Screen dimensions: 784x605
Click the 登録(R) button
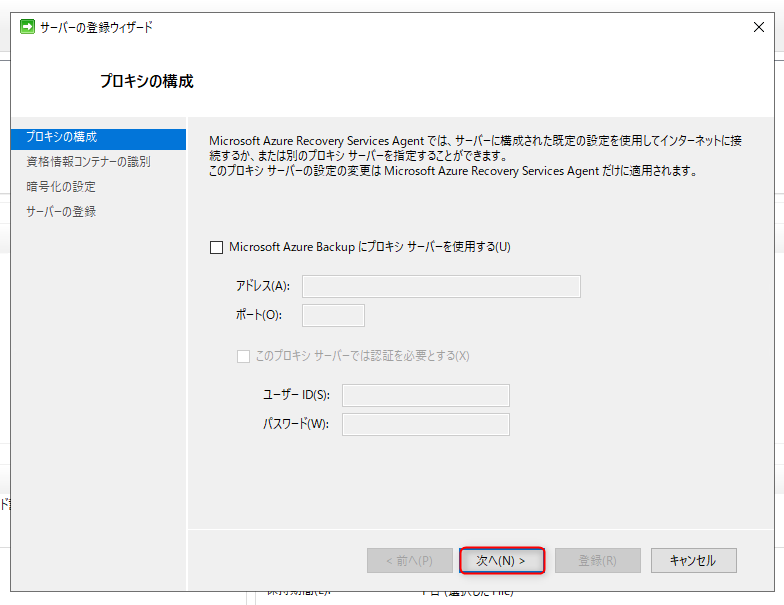point(598,560)
